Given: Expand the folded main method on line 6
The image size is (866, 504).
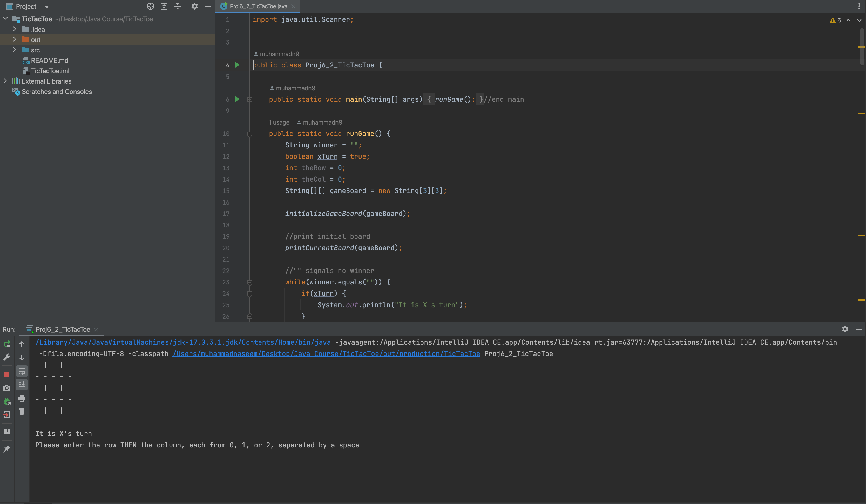Looking at the screenshot, I should [x=250, y=99].
